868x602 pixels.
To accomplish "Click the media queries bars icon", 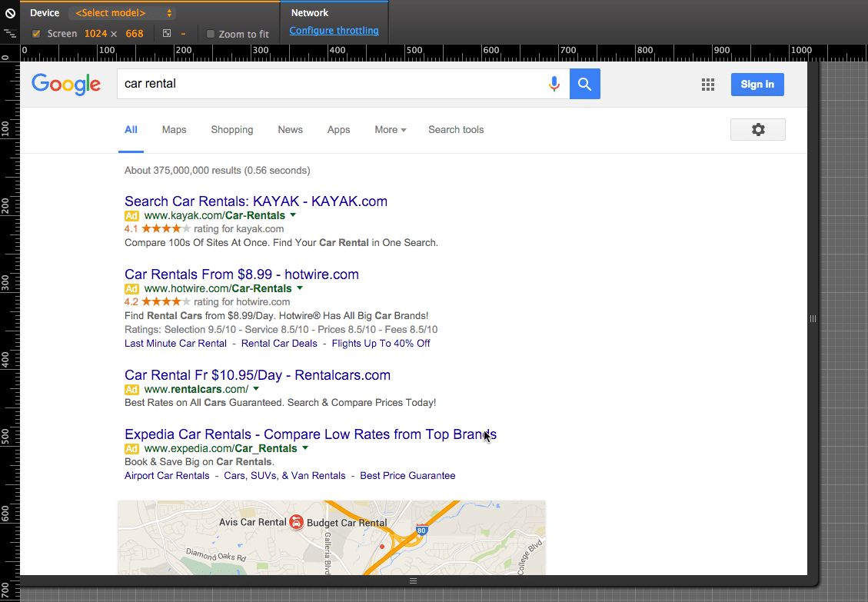I will (x=10, y=34).
